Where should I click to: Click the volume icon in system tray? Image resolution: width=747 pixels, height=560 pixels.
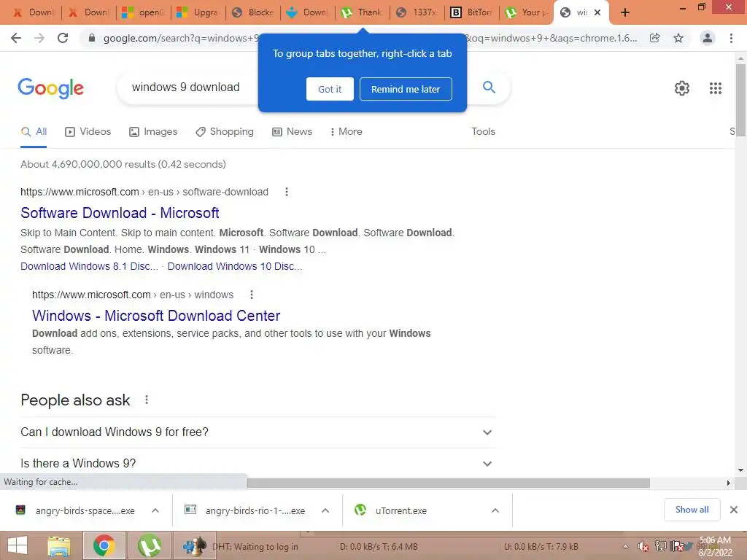click(643, 547)
